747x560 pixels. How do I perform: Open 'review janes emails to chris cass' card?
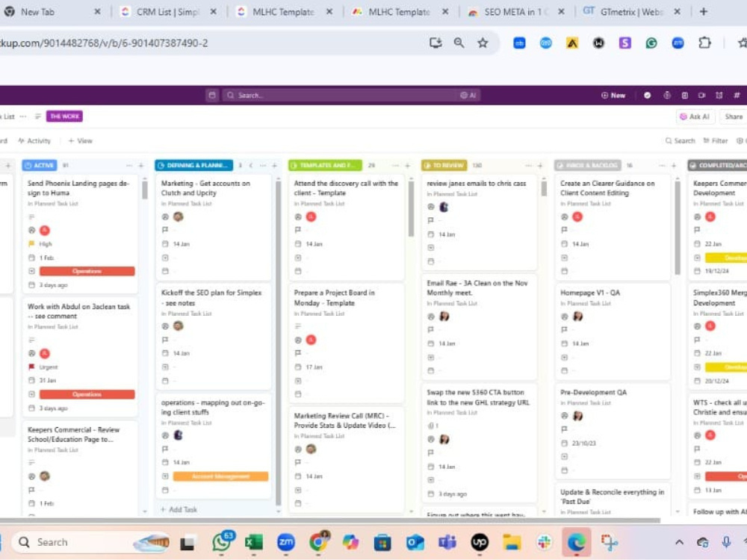(x=480, y=223)
